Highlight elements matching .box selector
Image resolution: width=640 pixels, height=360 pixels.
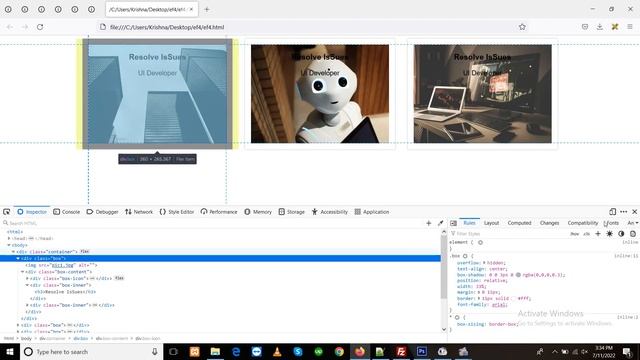click(465, 256)
